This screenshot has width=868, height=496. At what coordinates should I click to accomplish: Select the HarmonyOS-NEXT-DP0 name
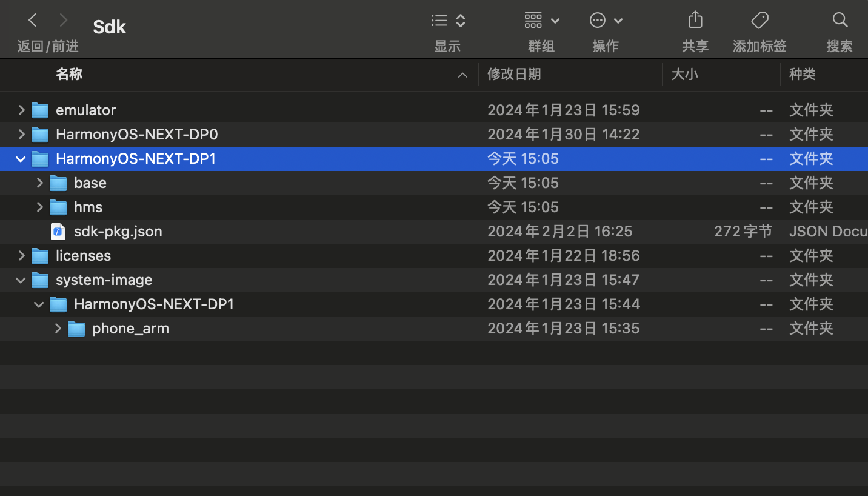pyautogui.click(x=136, y=134)
